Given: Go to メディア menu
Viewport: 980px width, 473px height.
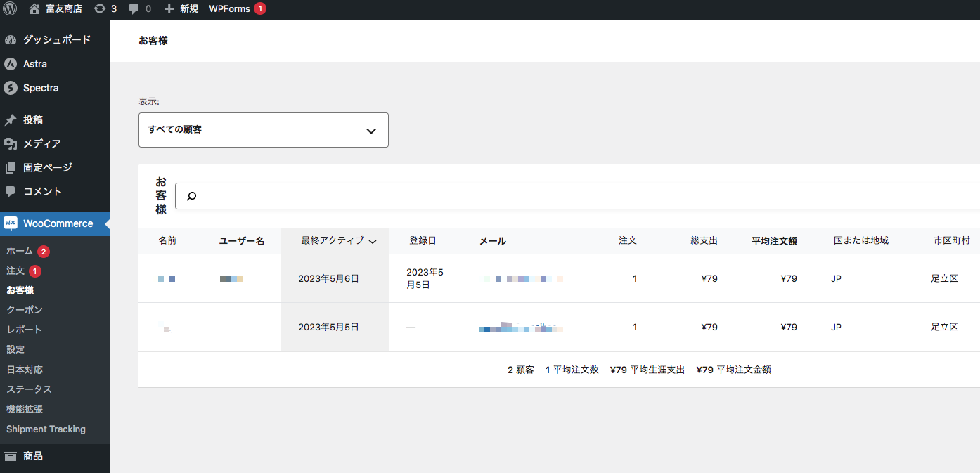Looking at the screenshot, I should point(42,144).
